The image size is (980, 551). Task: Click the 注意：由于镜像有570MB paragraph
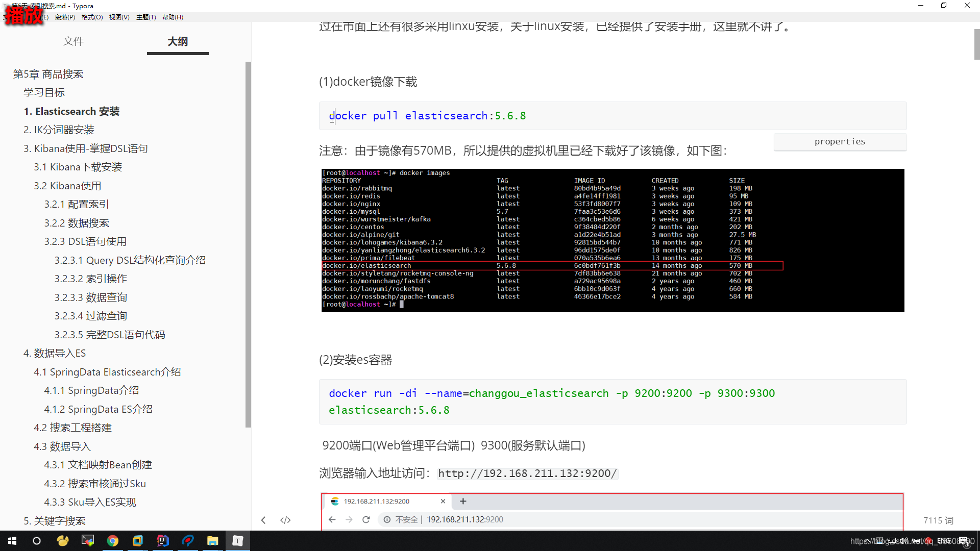pos(523,151)
